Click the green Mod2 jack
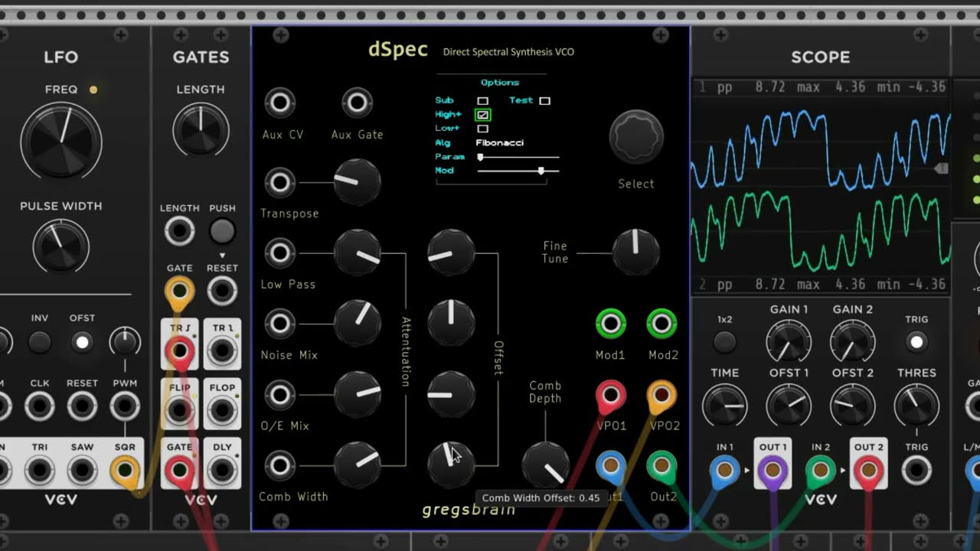 pyautogui.click(x=661, y=324)
